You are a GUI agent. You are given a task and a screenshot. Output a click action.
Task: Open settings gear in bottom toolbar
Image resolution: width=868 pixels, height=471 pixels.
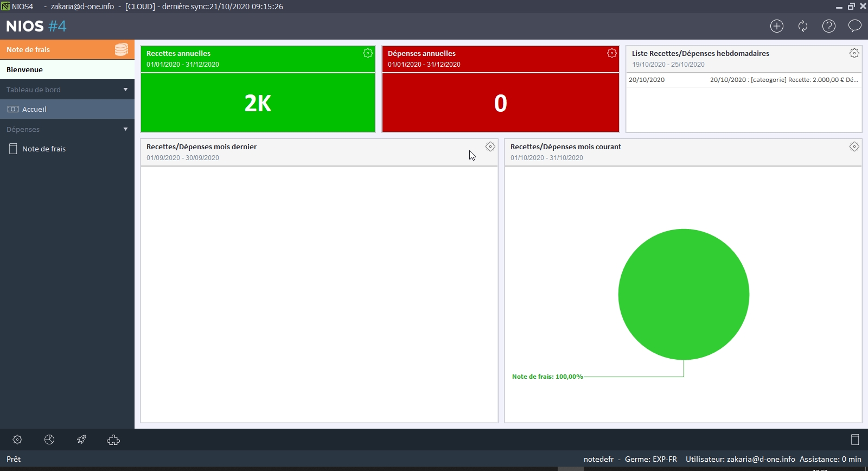17,440
